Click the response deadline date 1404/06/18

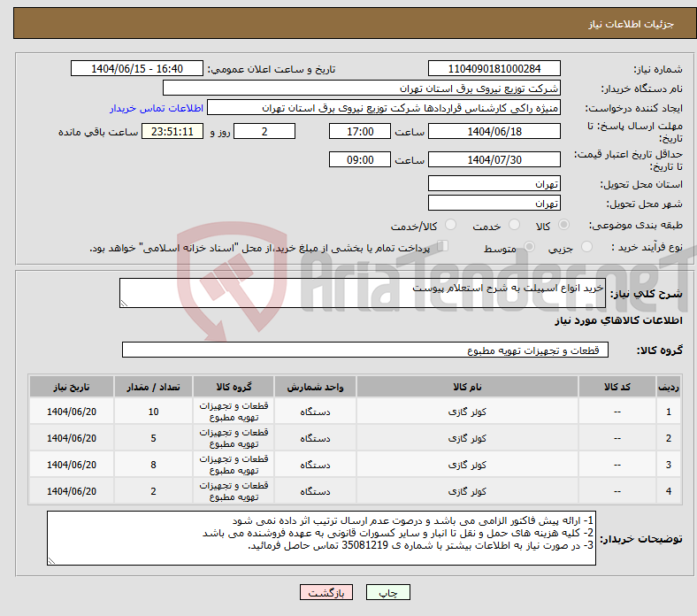(494, 131)
